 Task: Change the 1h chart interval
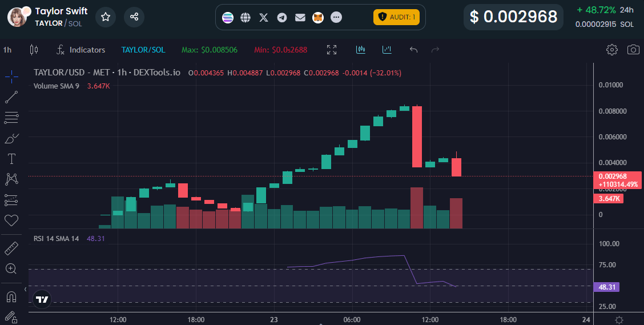click(x=7, y=50)
